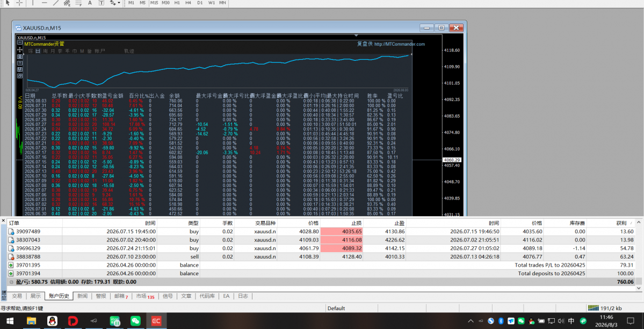This screenshot has width=644, height=329.
Task: Open the 邮箱 mailbox tab
Action: point(121,296)
